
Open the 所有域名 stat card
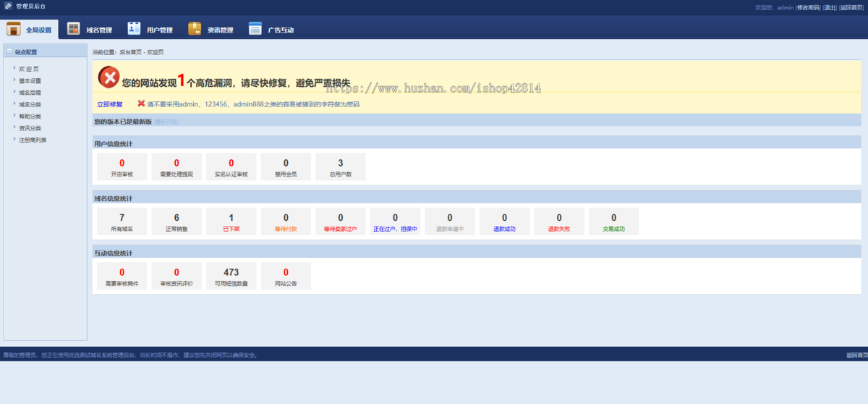(x=122, y=222)
